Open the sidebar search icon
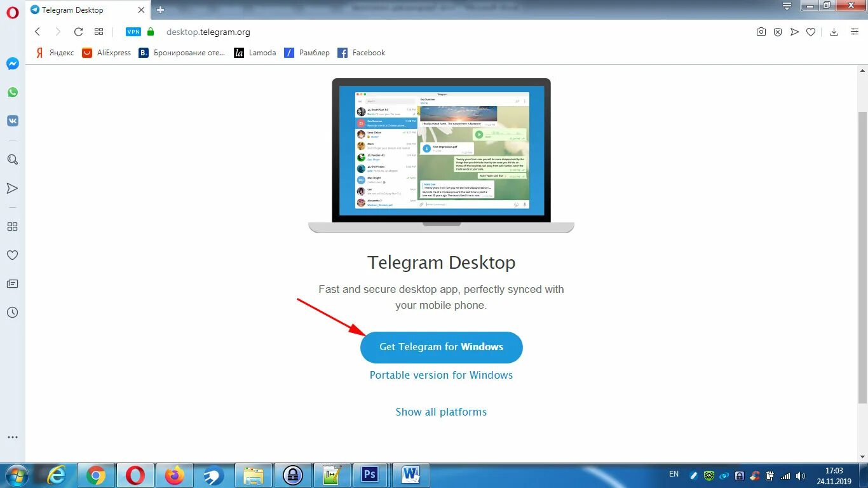 click(x=13, y=159)
